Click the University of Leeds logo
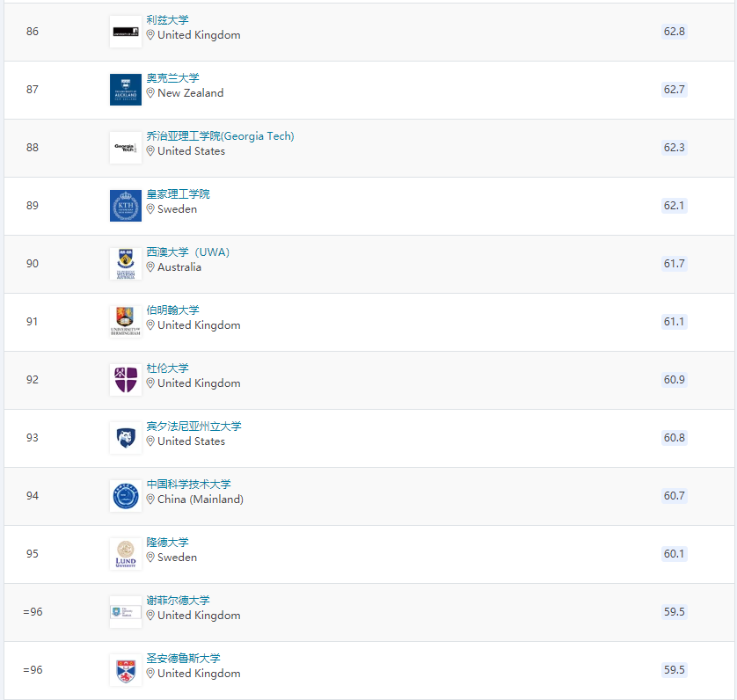The height and width of the screenshot is (700, 737). [x=126, y=32]
